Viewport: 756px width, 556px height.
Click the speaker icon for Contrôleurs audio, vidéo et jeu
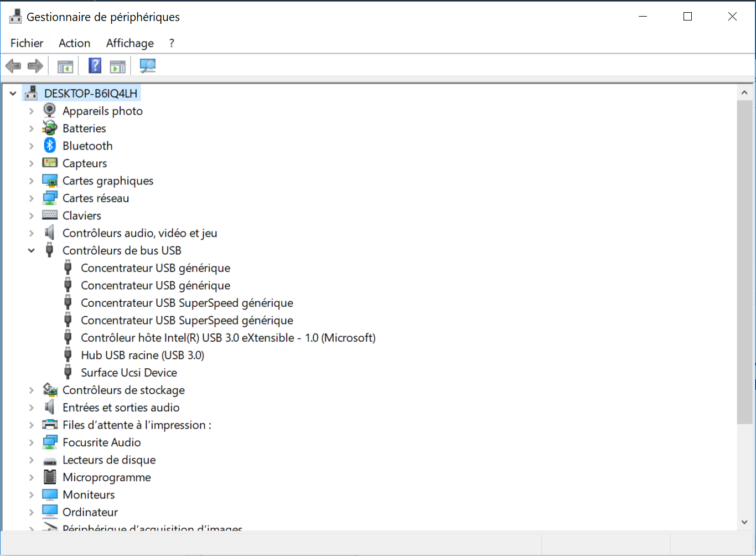[x=50, y=233]
